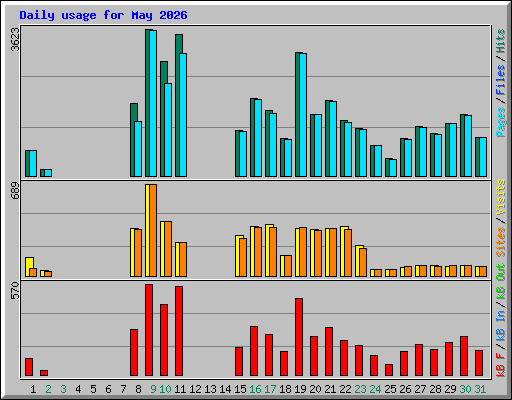Click the tallest cyan hits bar for day 9

click(x=153, y=103)
